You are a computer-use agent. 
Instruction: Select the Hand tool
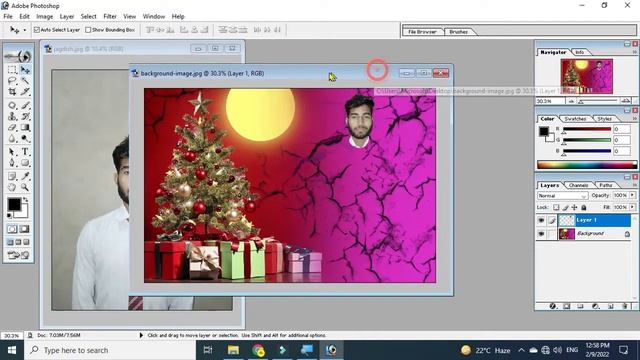coord(12,187)
